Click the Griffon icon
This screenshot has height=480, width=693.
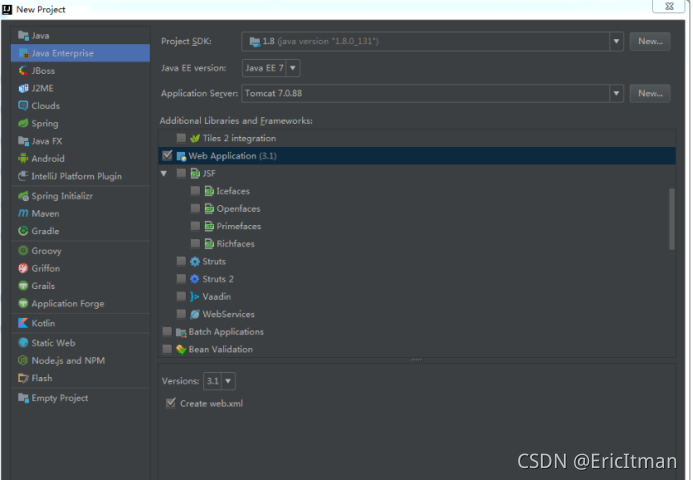click(23, 268)
